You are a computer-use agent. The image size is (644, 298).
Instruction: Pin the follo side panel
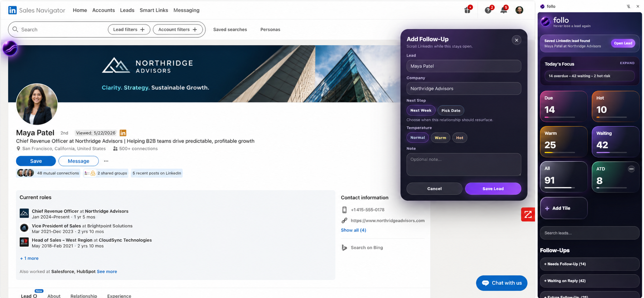(x=628, y=6)
